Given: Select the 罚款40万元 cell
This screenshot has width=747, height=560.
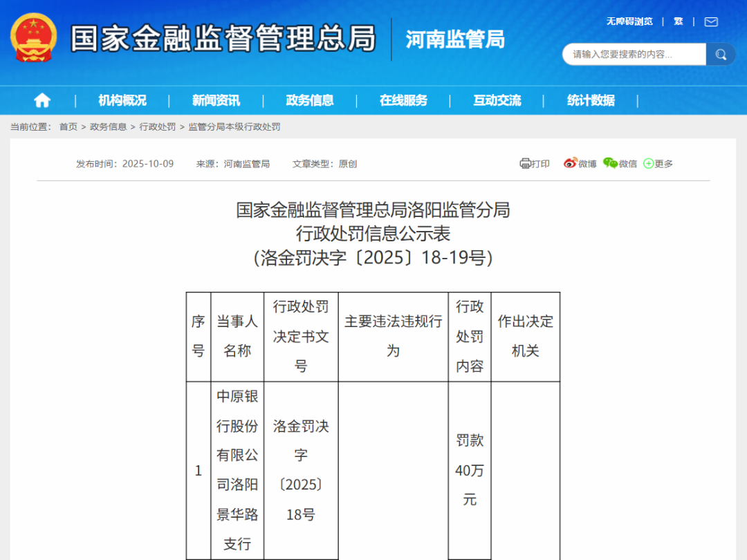Looking at the screenshot, I should 470,471.
